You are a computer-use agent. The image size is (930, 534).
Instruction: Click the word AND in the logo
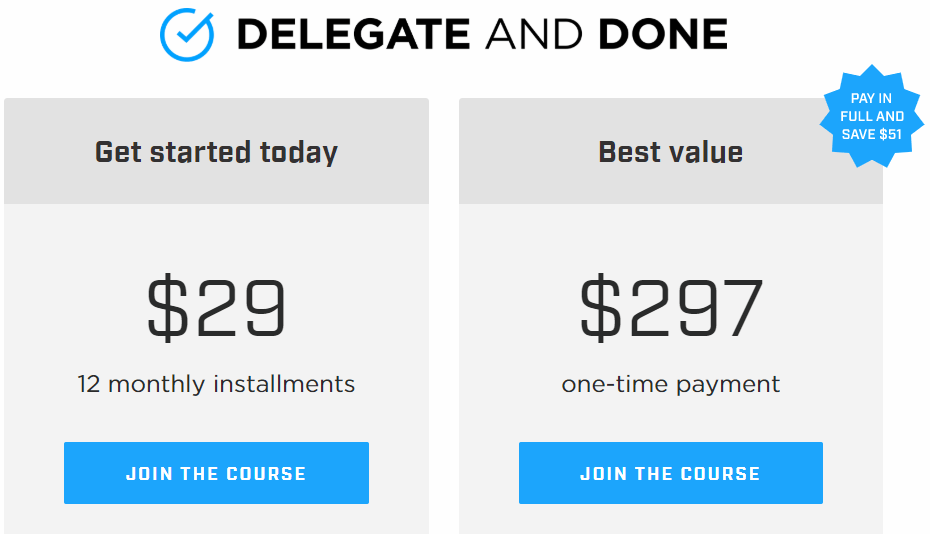(x=533, y=35)
